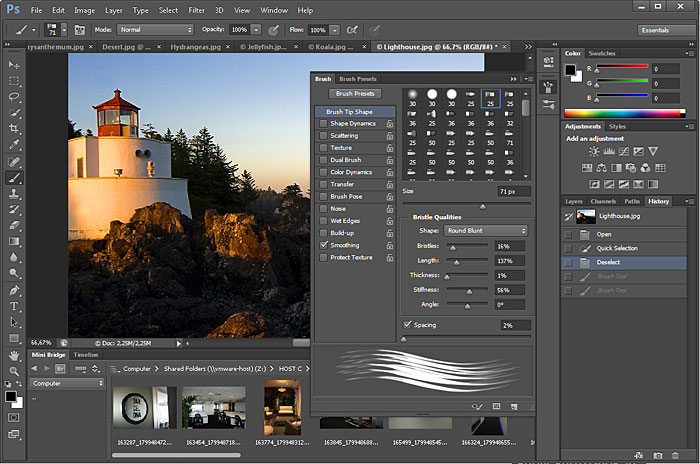Image resolution: width=700 pixels, height=464 pixels.
Task: Open the Filter menu
Action: 198,9
